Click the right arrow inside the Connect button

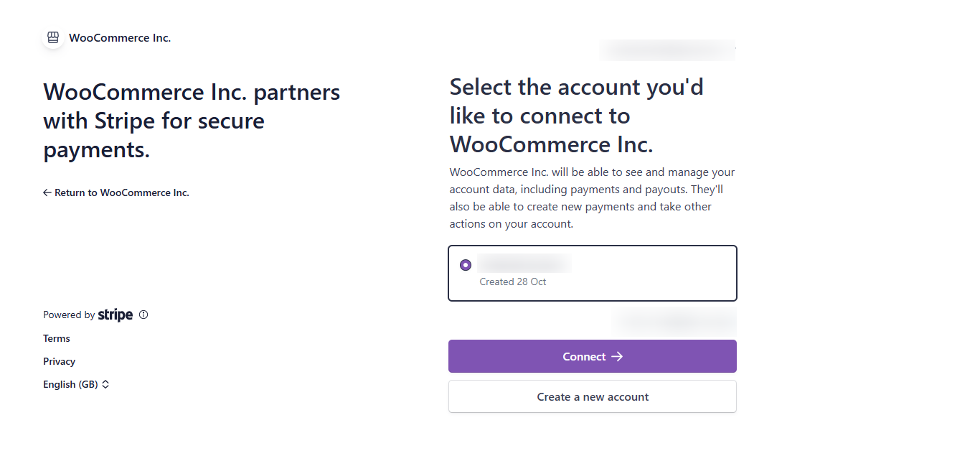618,356
